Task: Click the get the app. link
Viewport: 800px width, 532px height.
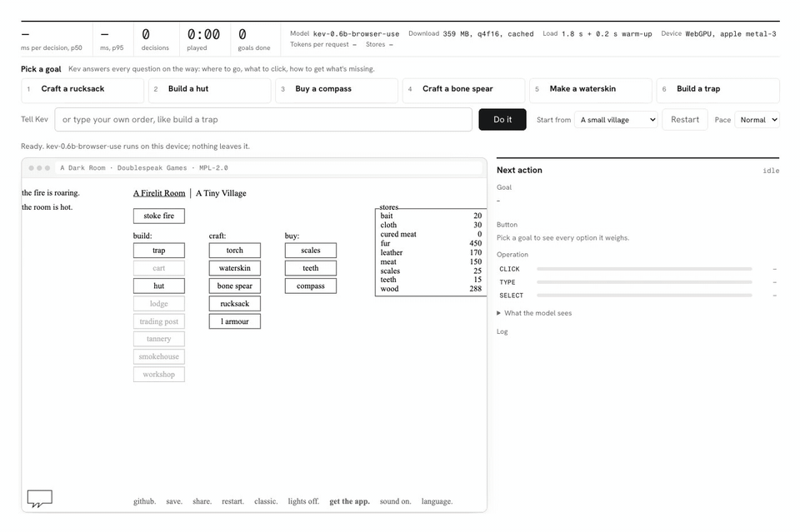Action: [x=349, y=501]
